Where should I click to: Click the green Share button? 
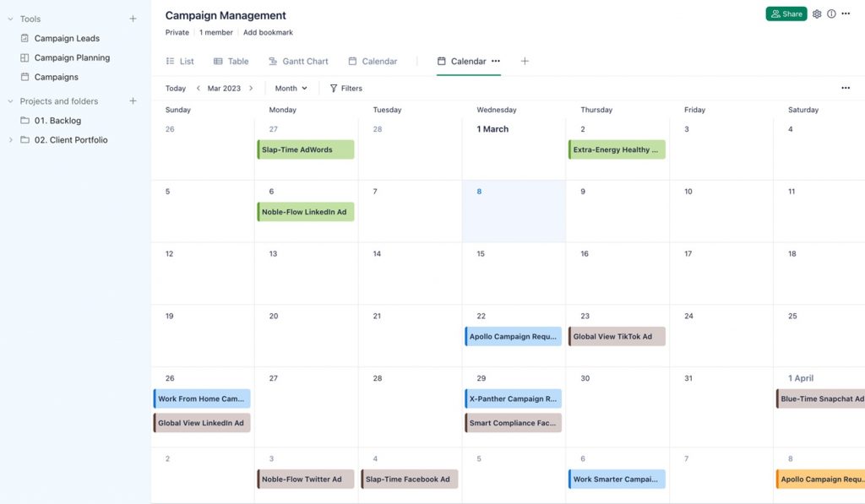pos(786,14)
